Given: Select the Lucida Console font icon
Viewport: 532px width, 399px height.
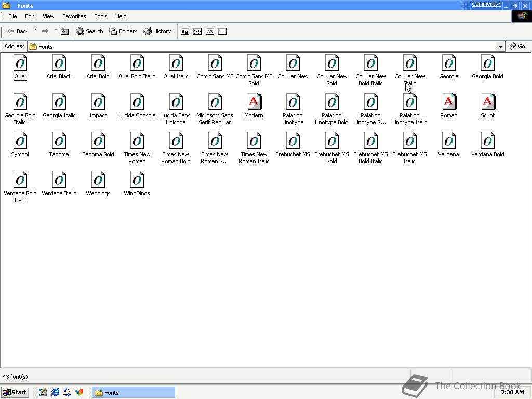Looking at the screenshot, I should [137, 102].
